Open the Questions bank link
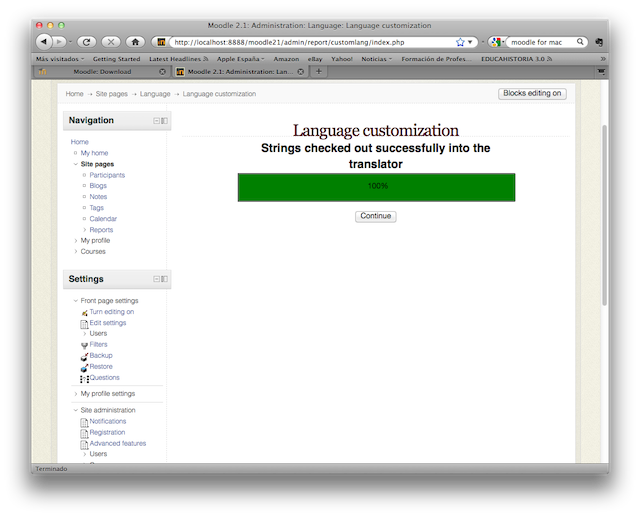The height and width of the screenshot is (517, 640). pos(104,378)
